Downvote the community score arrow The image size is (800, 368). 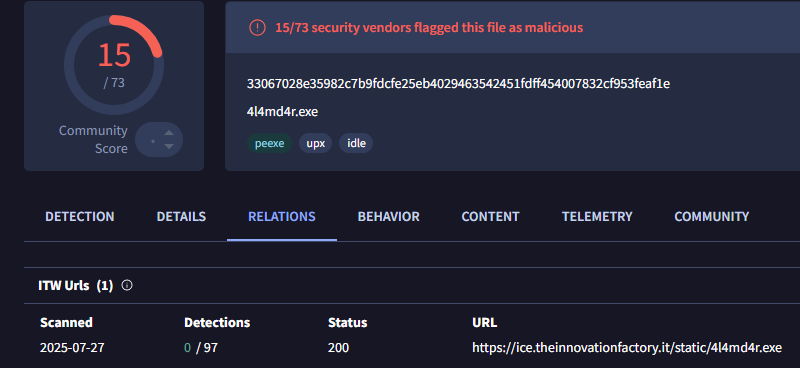point(169,146)
